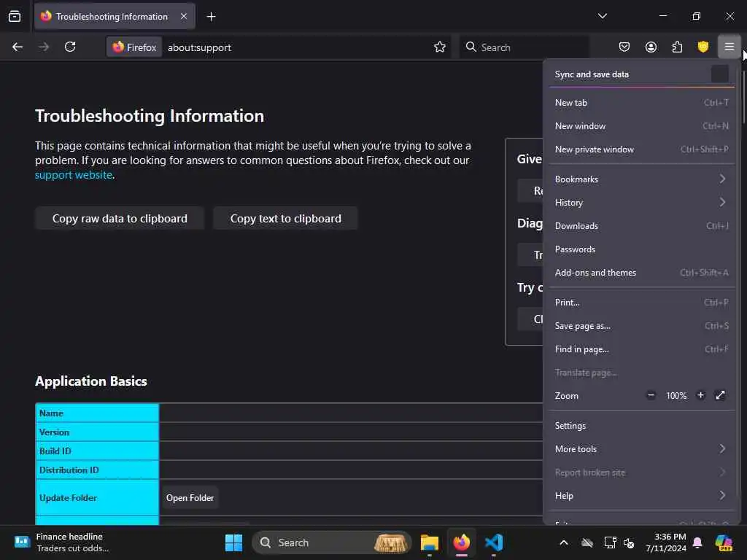The height and width of the screenshot is (560, 747).
Task: Open a new tab with plus button
Action: pyautogui.click(x=211, y=17)
